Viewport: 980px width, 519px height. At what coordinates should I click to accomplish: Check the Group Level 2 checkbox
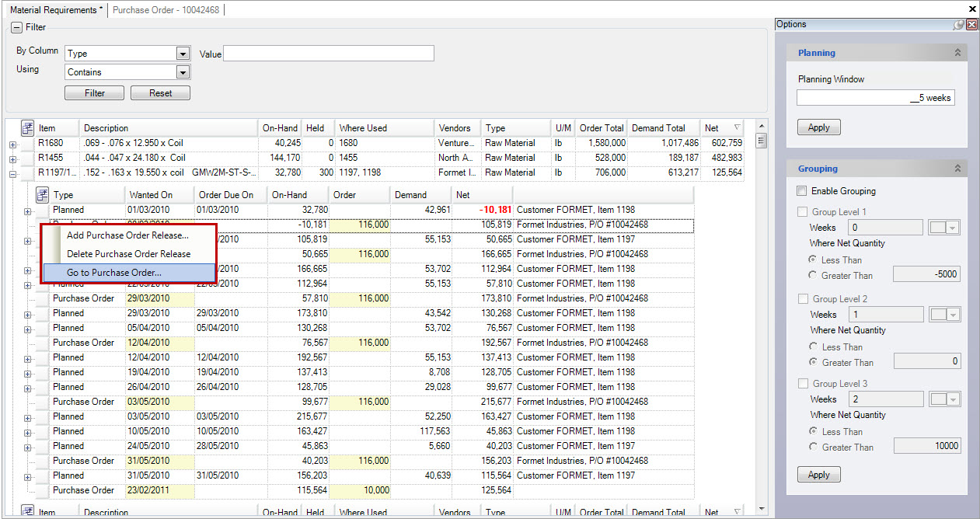point(802,299)
